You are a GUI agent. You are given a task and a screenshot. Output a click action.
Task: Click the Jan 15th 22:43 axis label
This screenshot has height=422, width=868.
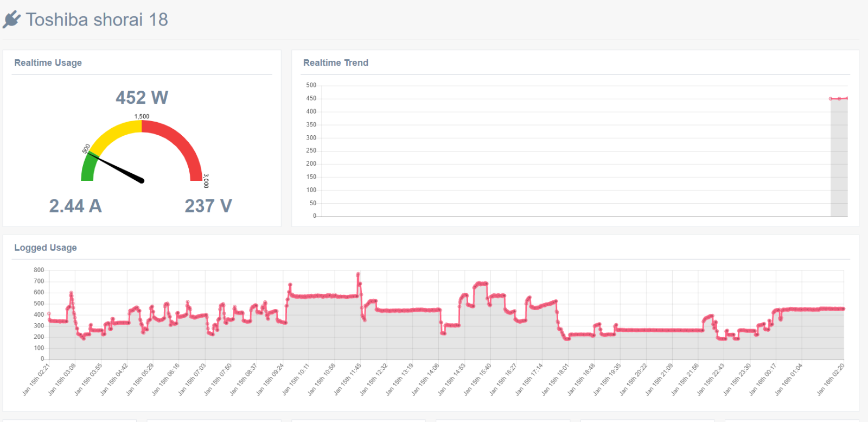(x=711, y=379)
